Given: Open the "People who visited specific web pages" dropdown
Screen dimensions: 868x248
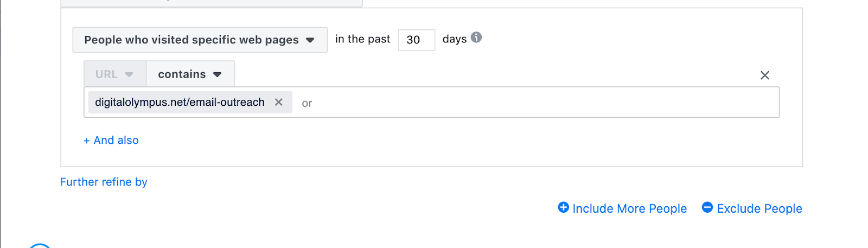Looking at the screenshot, I should pos(199,40).
